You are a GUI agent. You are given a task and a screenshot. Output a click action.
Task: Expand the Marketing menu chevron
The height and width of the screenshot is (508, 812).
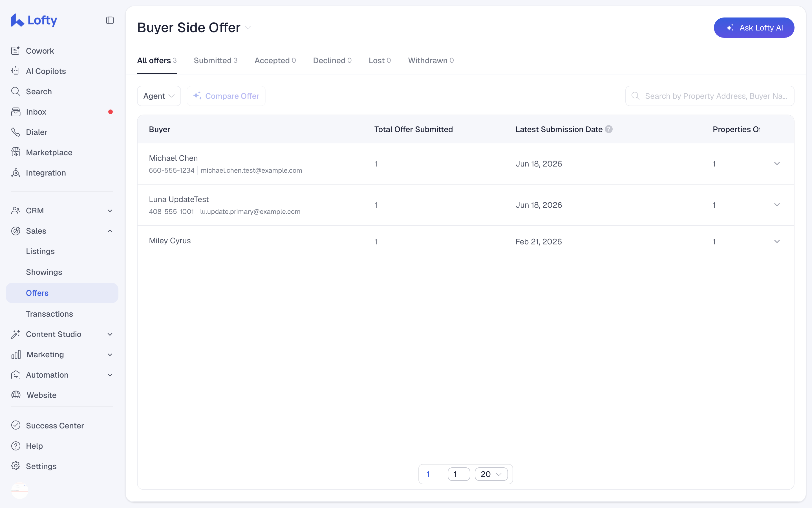pyautogui.click(x=110, y=354)
